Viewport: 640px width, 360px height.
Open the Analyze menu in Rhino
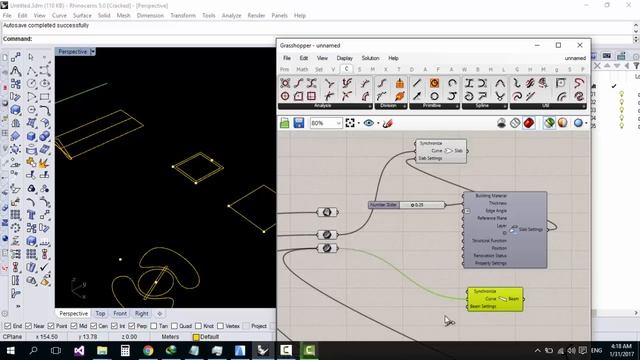pos(231,16)
